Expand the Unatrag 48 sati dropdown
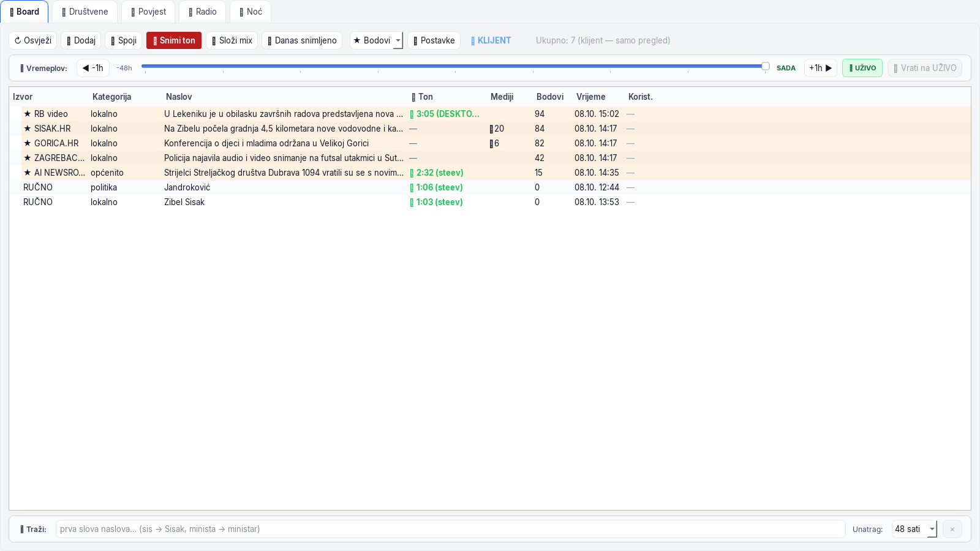This screenshot has height=551, width=980. 914,529
